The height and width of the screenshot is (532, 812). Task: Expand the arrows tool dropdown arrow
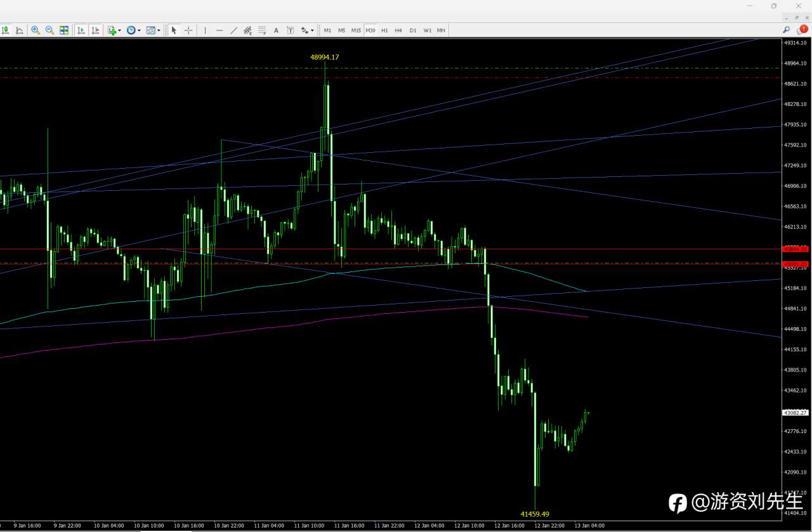point(312,30)
